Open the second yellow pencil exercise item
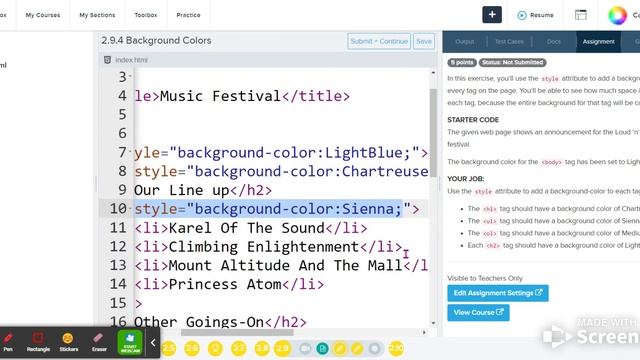 357,349
